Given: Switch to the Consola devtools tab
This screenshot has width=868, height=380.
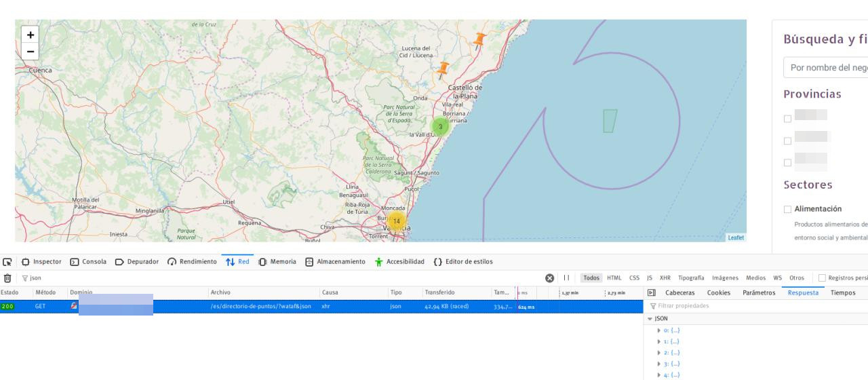Looking at the screenshot, I should pos(88,262).
